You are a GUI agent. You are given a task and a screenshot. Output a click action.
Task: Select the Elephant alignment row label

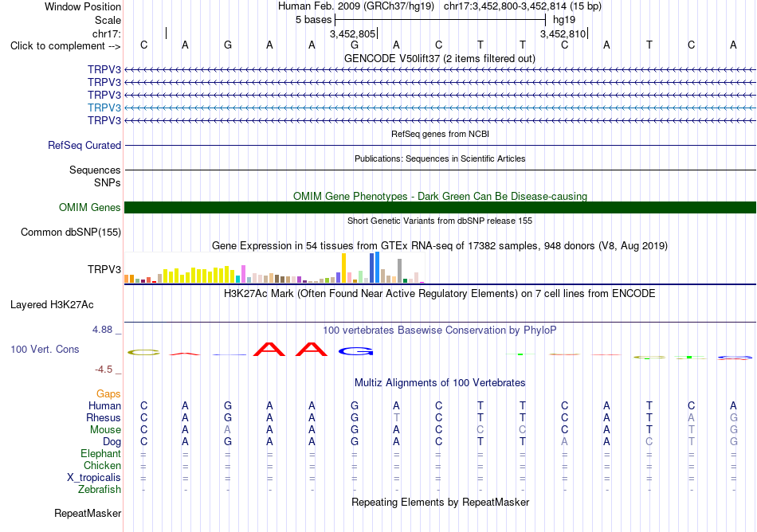[x=100, y=453]
